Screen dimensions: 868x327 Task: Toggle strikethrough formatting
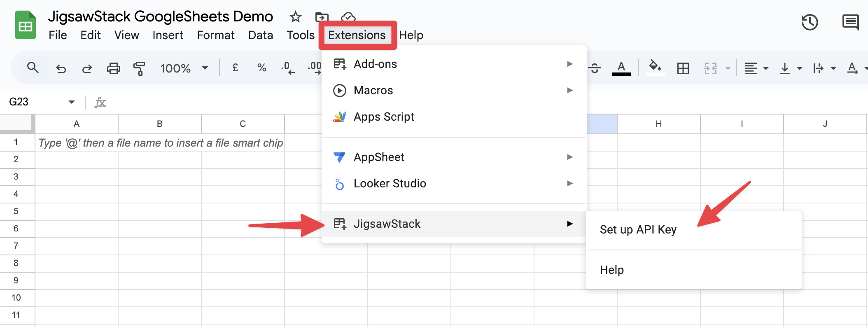(595, 68)
